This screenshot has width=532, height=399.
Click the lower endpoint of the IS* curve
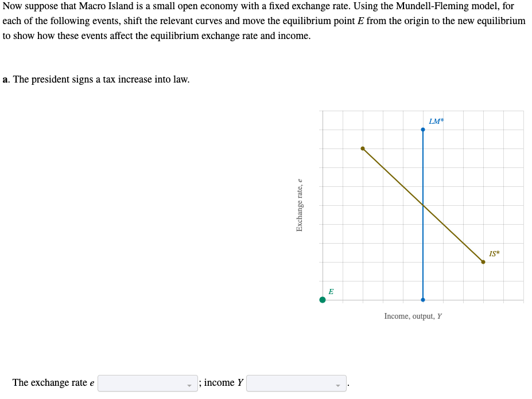coord(483,262)
